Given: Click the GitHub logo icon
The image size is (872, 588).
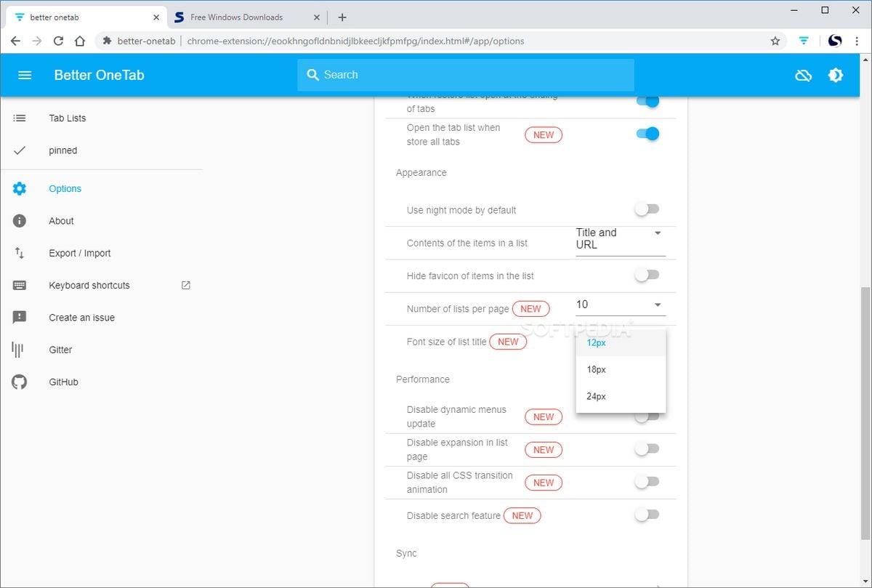Looking at the screenshot, I should (x=20, y=382).
